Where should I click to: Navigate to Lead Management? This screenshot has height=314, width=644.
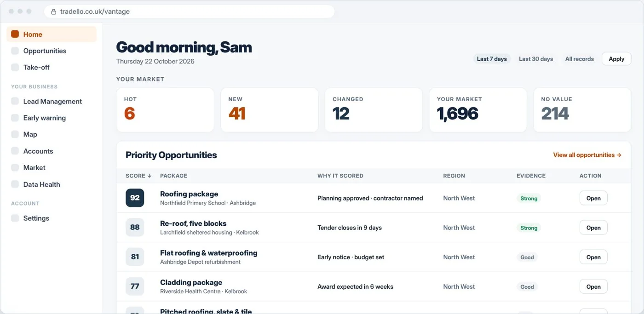pyautogui.click(x=52, y=101)
